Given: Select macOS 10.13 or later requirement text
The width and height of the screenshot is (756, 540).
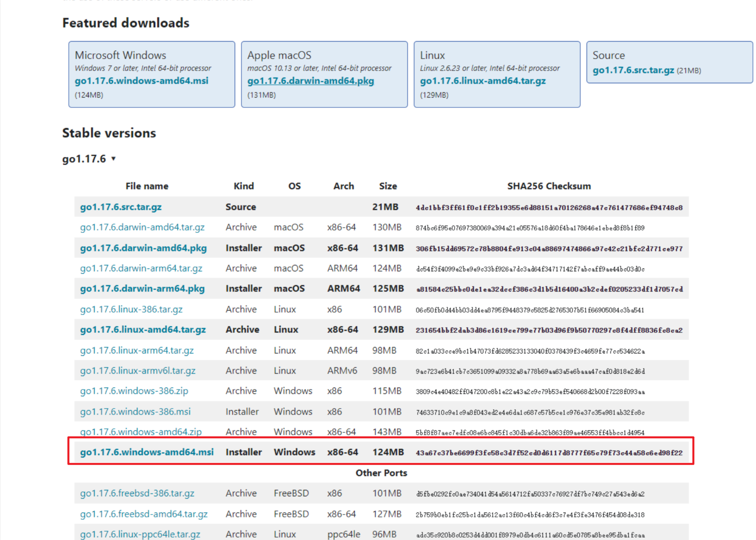Looking at the screenshot, I should point(319,68).
